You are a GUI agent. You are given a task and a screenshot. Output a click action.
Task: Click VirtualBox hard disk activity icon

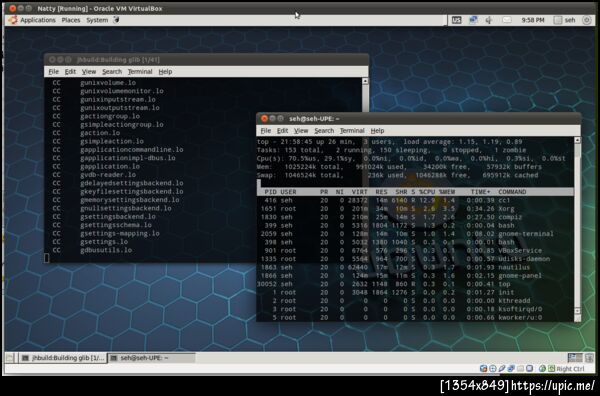point(483,368)
